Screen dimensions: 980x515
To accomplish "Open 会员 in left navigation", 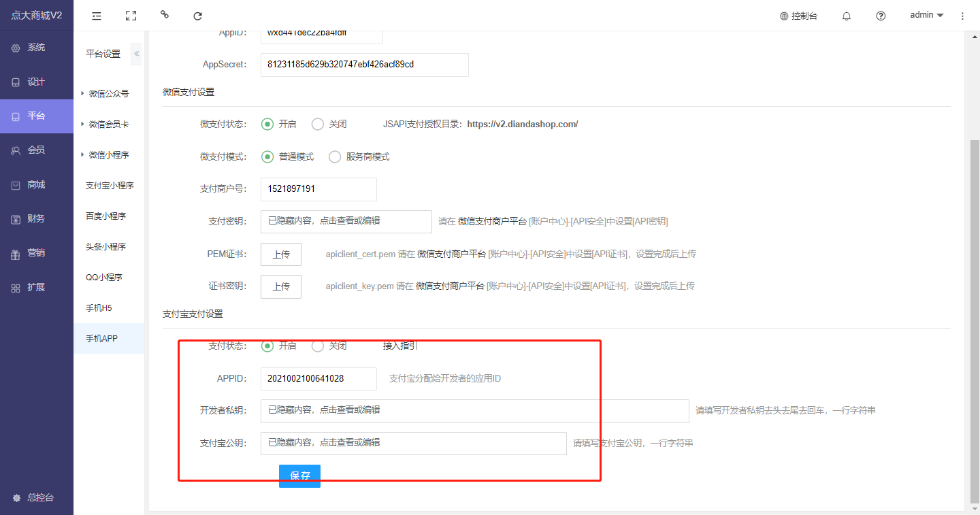I will click(x=36, y=150).
